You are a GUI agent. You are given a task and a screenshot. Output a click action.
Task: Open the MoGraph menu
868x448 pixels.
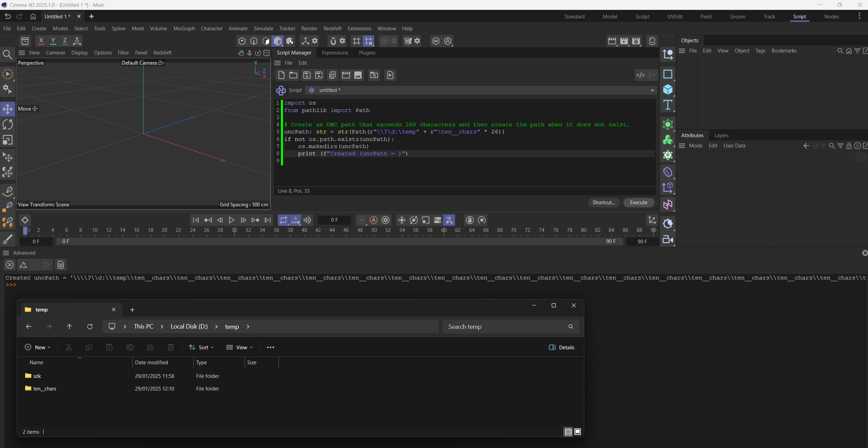[x=184, y=29]
